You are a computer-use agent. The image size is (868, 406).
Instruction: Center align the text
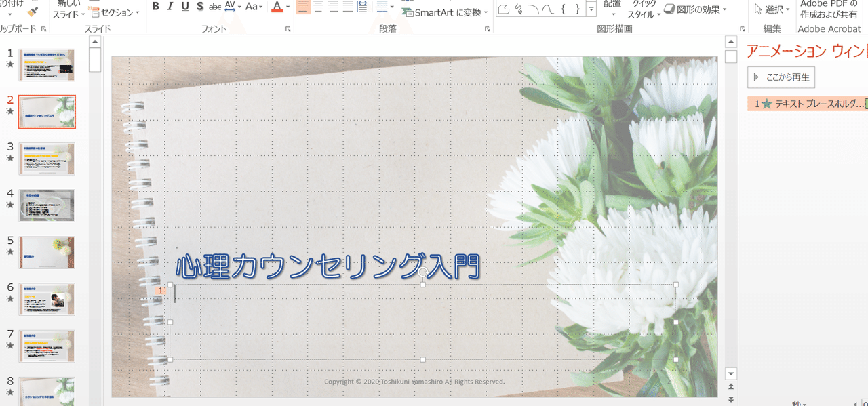318,7
